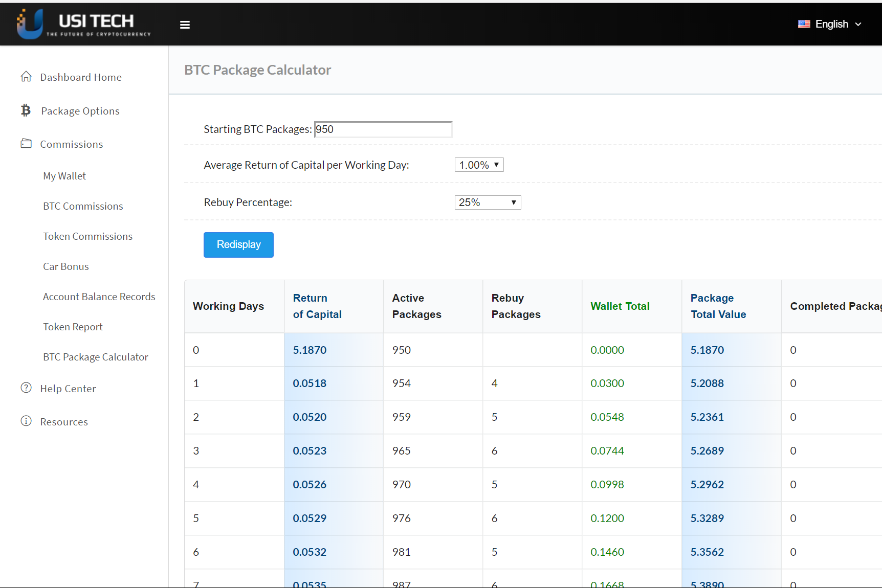Click the Bitcoin Package Options icon
Viewport: 882px width, 588px height.
(x=26, y=110)
